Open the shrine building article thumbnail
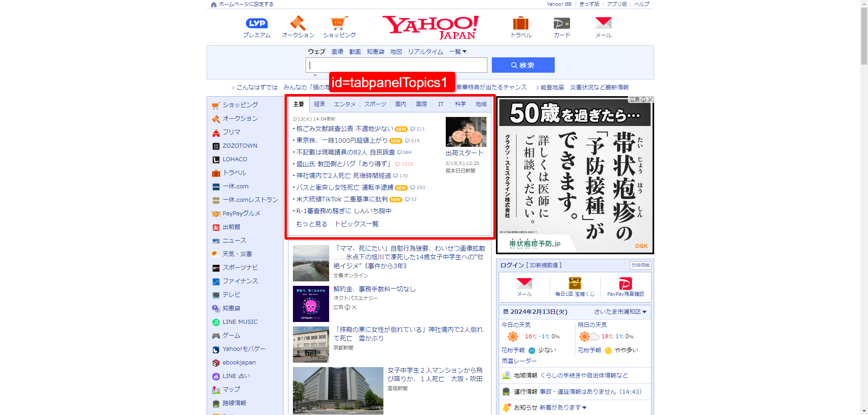The width and height of the screenshot is (868, 415). click(x=311, y=345)
